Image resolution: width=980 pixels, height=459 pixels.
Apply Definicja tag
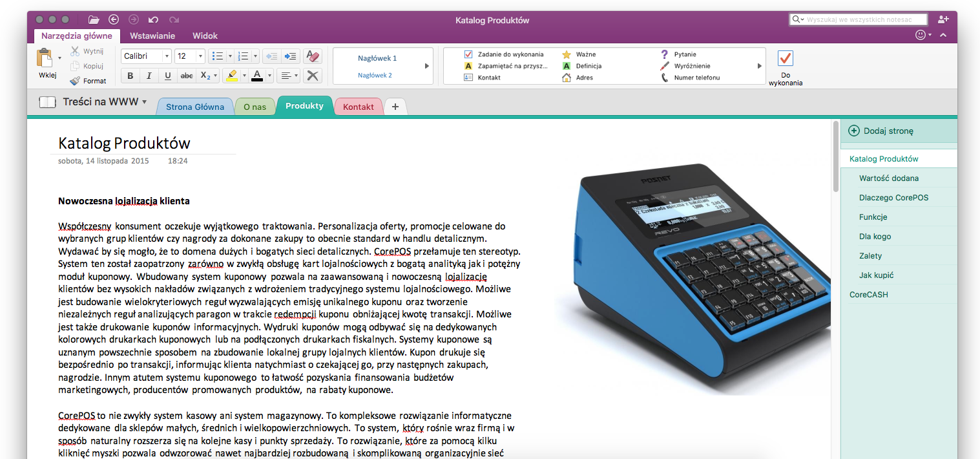[x=582, y=66]
